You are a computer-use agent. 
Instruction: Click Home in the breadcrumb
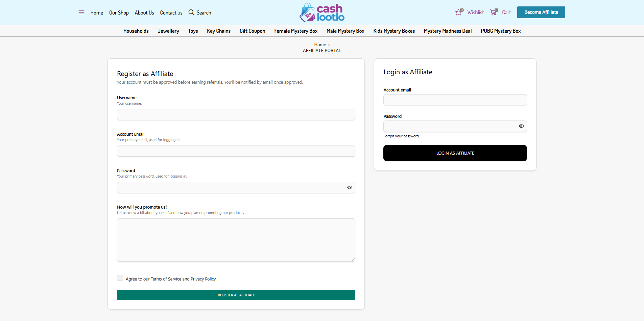tap(320, 45)
